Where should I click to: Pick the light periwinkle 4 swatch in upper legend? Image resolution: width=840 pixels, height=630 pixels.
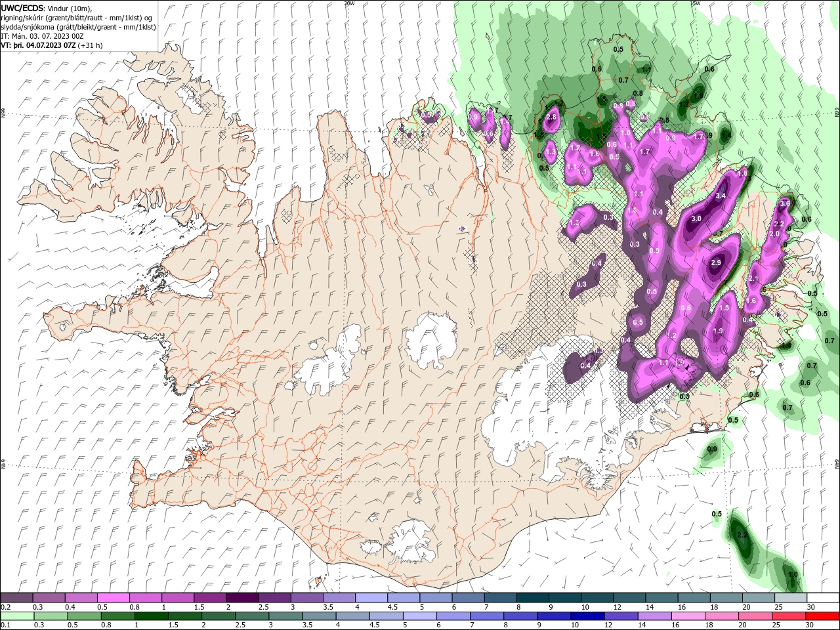coord(371,598)
